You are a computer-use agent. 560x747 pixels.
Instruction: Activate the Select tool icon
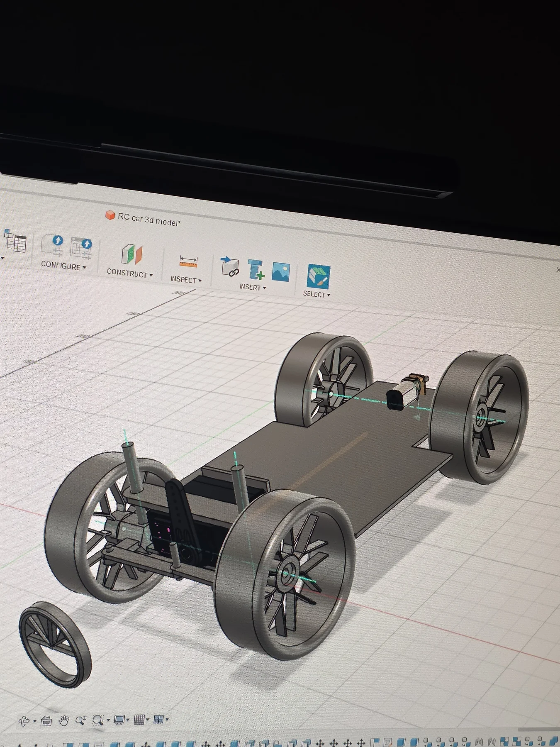click(x=319, y=276)
